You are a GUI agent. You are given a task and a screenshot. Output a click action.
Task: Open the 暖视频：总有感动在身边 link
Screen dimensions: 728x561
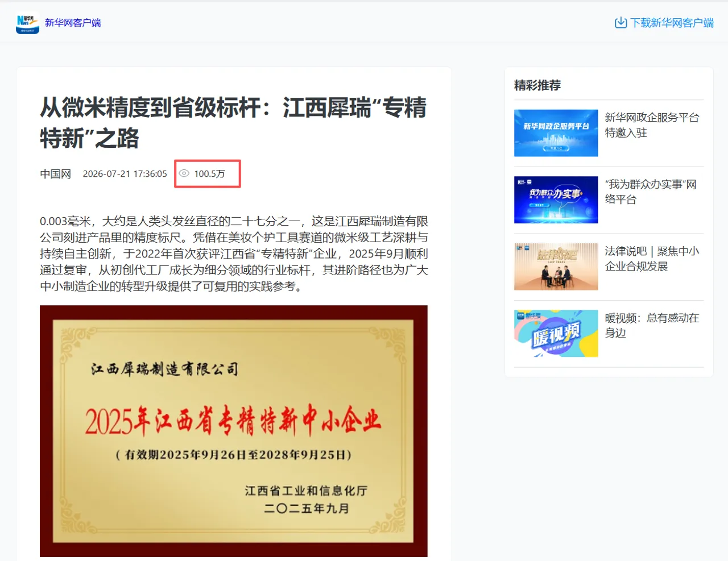pyautogui.click(x=652, y=325)
